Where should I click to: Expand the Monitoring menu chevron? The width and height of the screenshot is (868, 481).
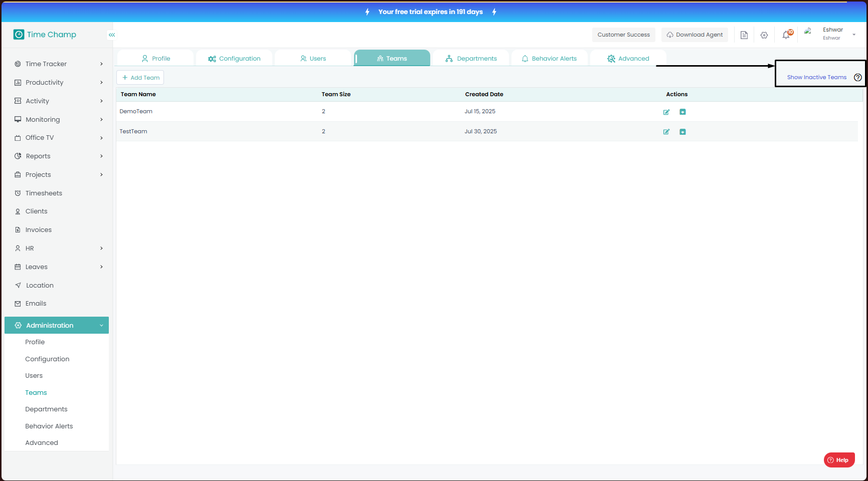[x=101, y=120]
